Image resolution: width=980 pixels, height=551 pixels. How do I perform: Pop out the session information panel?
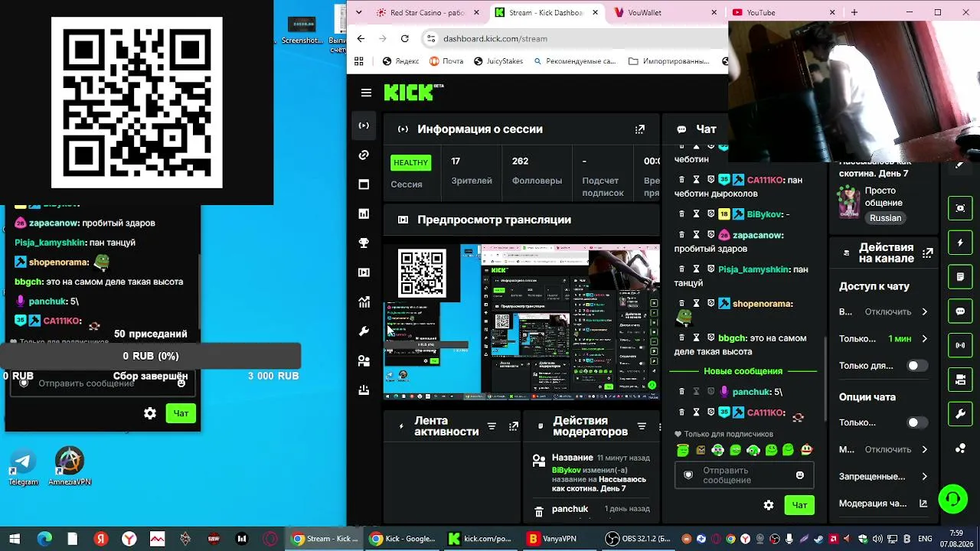click(640, 129)
